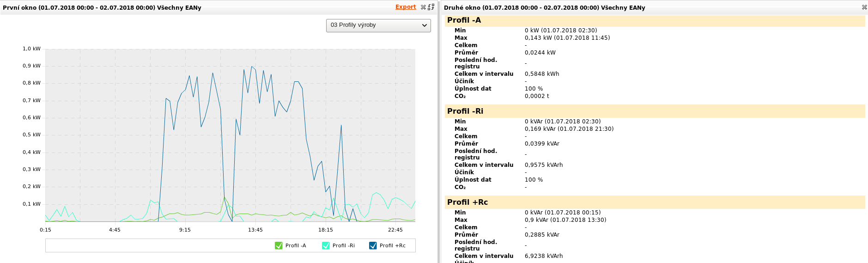Click the Profil +Rc section header

(x=655, y=202)
